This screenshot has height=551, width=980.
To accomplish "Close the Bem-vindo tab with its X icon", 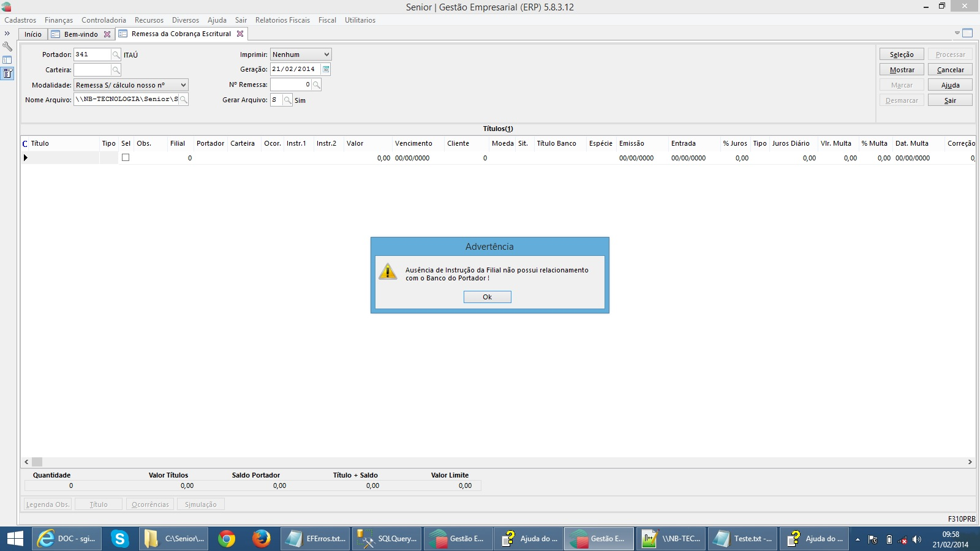I will click(x=107, y=34).
